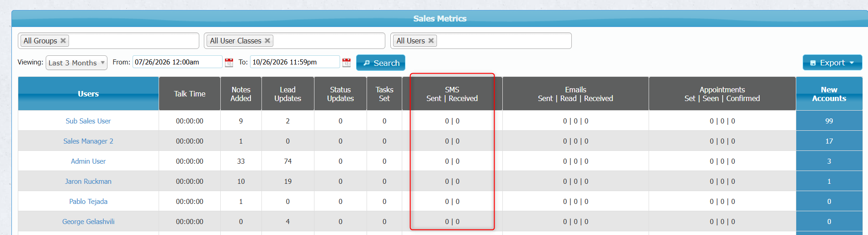Click the Sales Metrics title bar
This screenshot has height=235, width=868.
pyautogui.click(x=440, y=19)
